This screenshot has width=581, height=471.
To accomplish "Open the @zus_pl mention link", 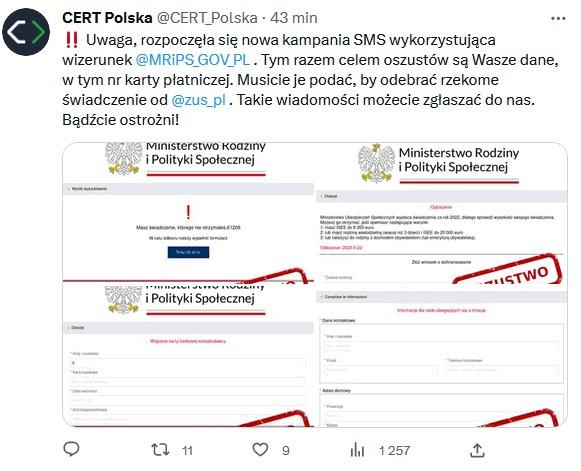I will click(199, 100).
